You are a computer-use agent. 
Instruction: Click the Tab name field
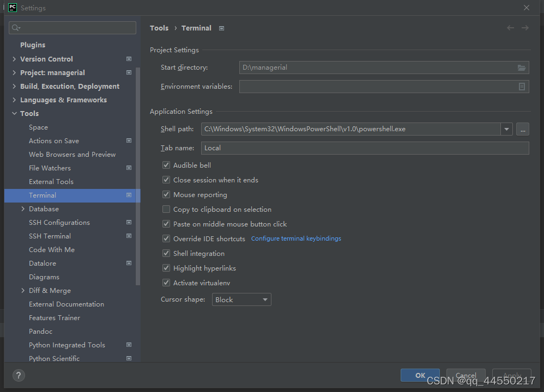coord(365,148)
